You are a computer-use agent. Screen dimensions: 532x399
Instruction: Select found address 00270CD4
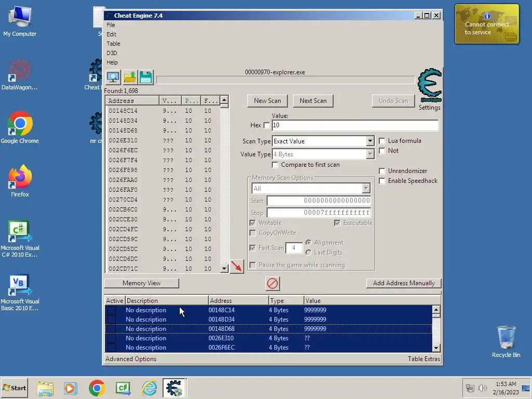[162, 199]
